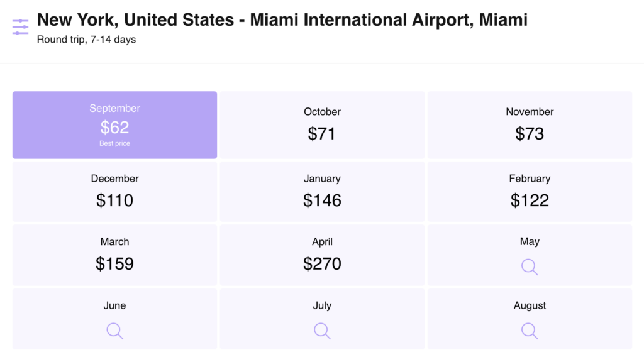644x357 pixels.
Task: Click the June search magnifier icon
Action: coord(114,331)
